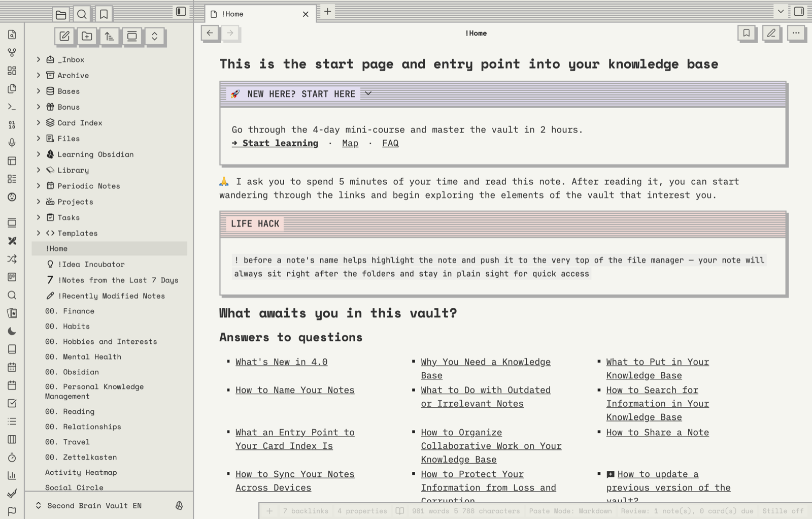Open the !Recently Modified Notes note
The height and width of the screenshot is (519, 812).
[x=110, y=296]
